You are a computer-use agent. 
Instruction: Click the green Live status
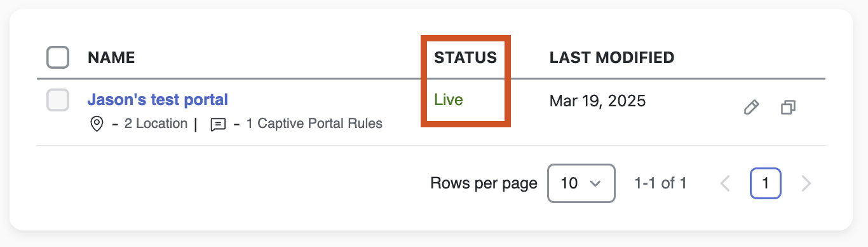(x=449, y=100)
